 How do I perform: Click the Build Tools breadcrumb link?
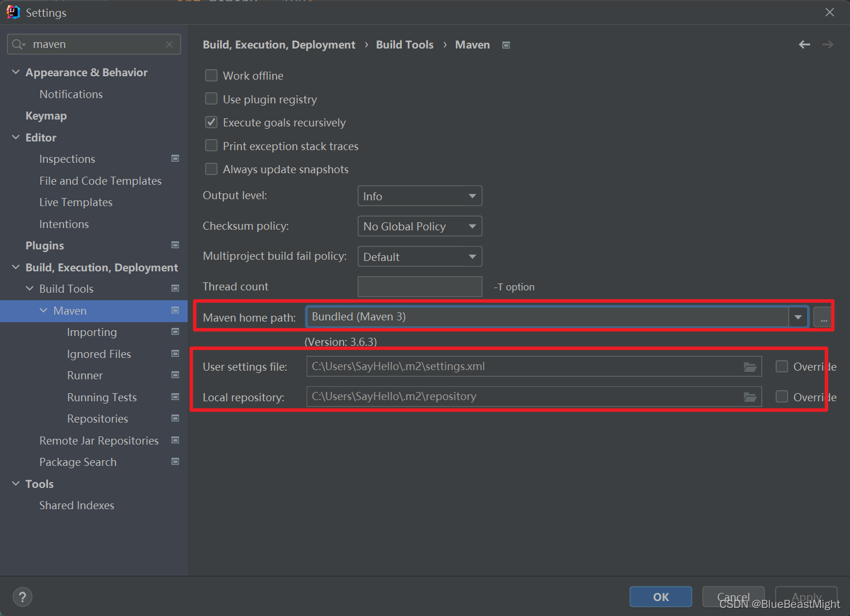405,45
